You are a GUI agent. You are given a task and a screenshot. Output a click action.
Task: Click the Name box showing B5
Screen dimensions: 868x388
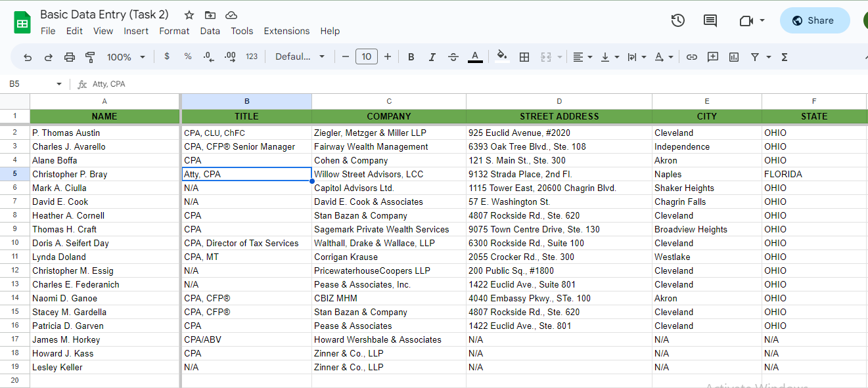click(36, 84)
